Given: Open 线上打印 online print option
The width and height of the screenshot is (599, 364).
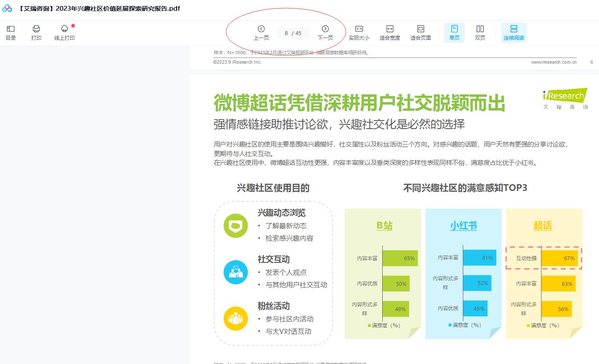Looking at the screenshot, I should 65,32.
